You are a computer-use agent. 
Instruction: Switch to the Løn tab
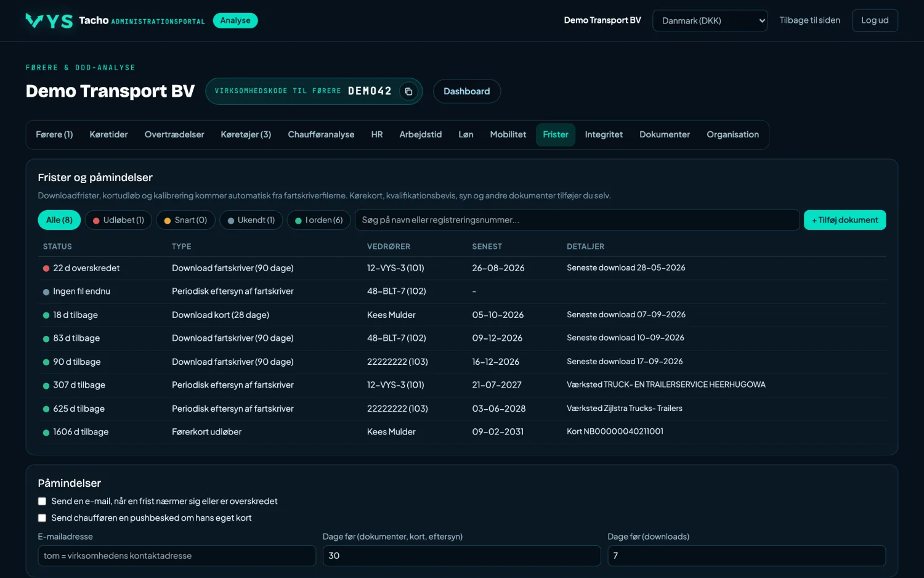coord(466,134)
